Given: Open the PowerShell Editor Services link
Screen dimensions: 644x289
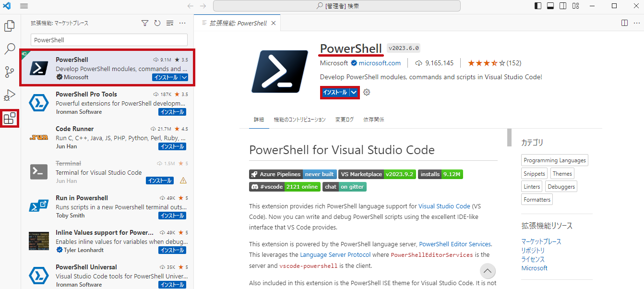Looking at the screenshot, I should 455,244.
